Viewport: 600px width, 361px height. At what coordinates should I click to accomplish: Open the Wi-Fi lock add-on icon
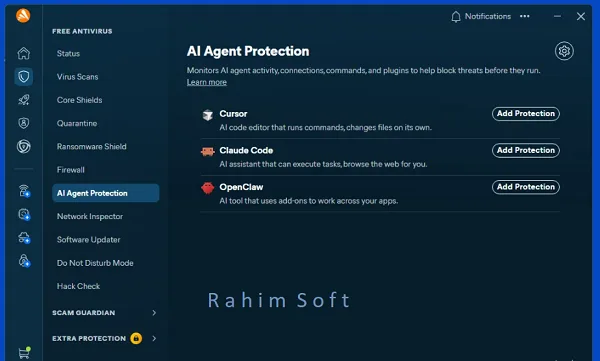[x=24, y=191]
